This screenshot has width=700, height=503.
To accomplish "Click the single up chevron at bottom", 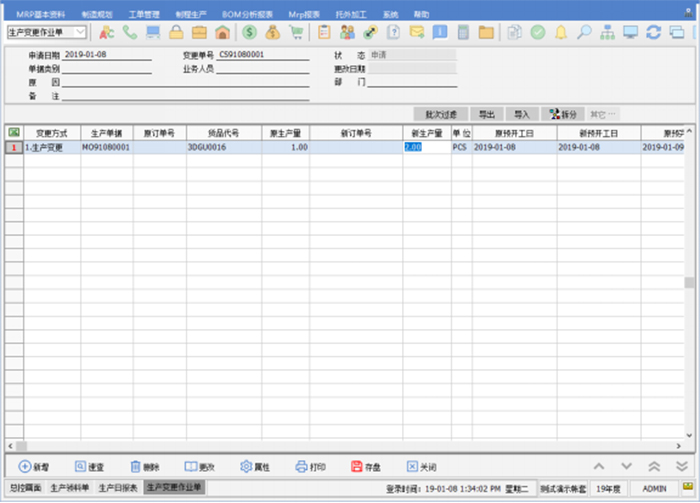I will tap(600, 466).
